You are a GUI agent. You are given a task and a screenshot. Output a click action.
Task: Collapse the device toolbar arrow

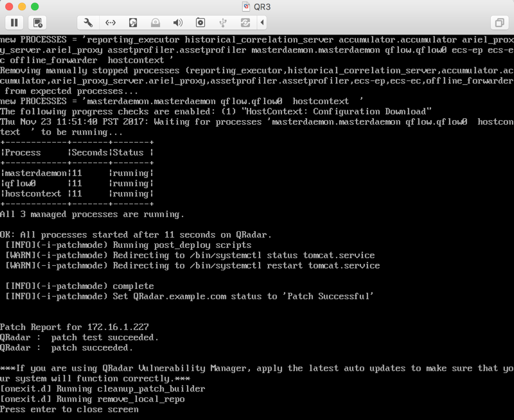pos(262,22)
